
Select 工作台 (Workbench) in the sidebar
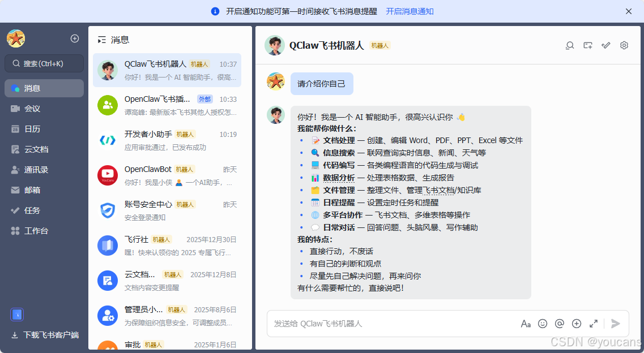[44, 230]
